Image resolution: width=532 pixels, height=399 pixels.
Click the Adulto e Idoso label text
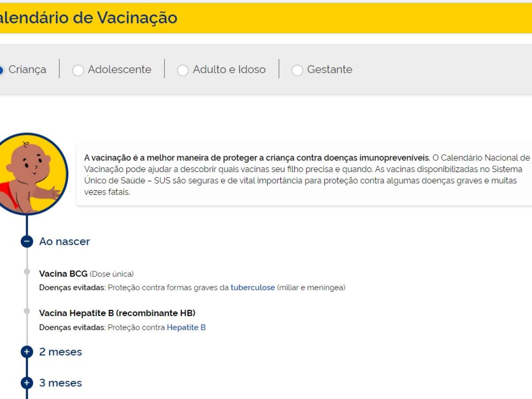(x=229, y=70)
